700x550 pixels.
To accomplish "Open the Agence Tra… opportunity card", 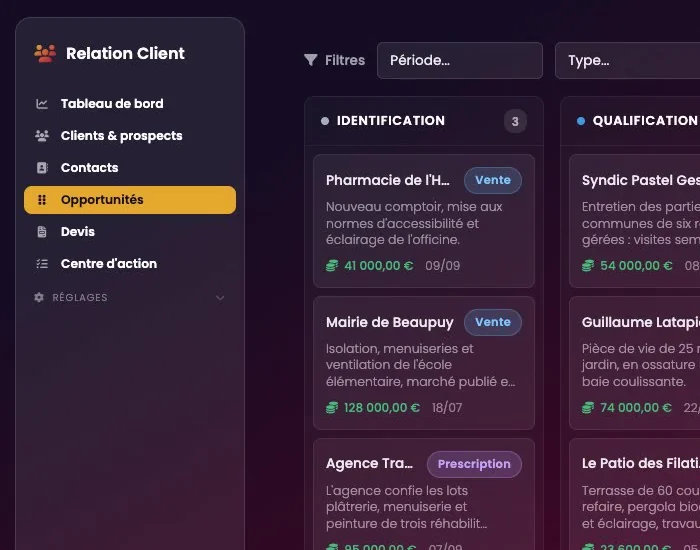I will (x=424, y=494).
